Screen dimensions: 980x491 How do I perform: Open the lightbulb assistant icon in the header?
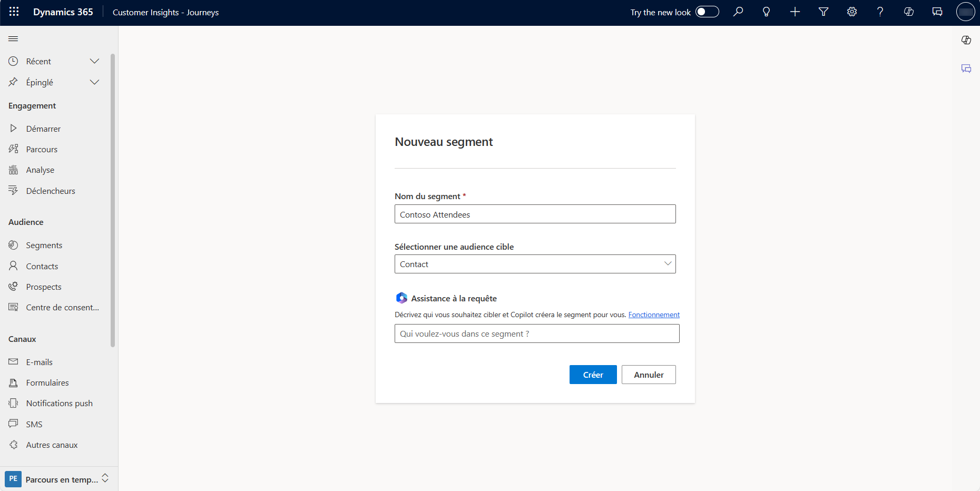[x=767, y=12]
